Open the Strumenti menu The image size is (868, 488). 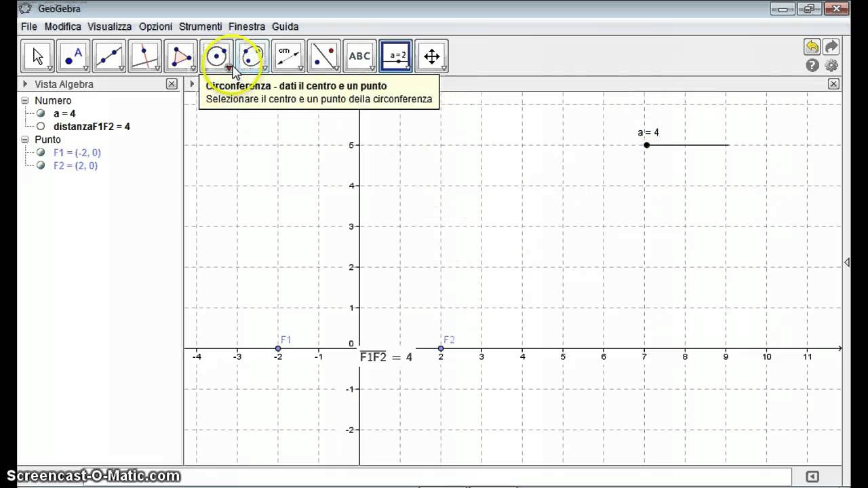click(200, 26)
